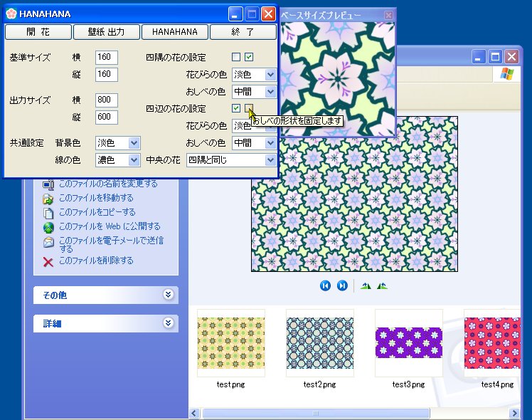The width and height of the screenshot is (532, 420).
Task: Click the 終了 button
Action: 243,32
